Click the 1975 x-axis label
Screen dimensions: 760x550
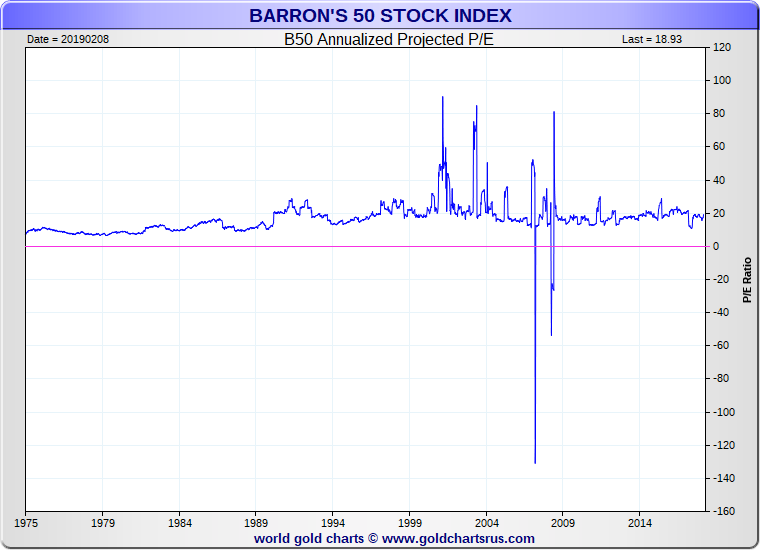click(x=26, y=523)
